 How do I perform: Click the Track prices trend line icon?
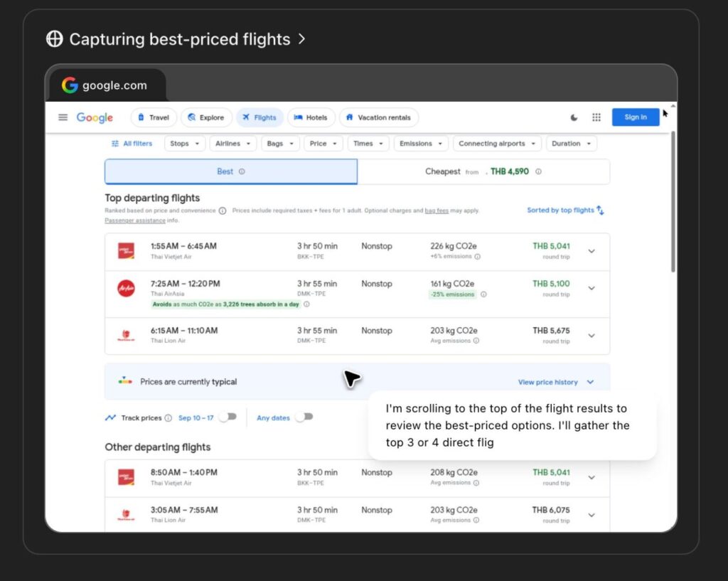(110, 417)
